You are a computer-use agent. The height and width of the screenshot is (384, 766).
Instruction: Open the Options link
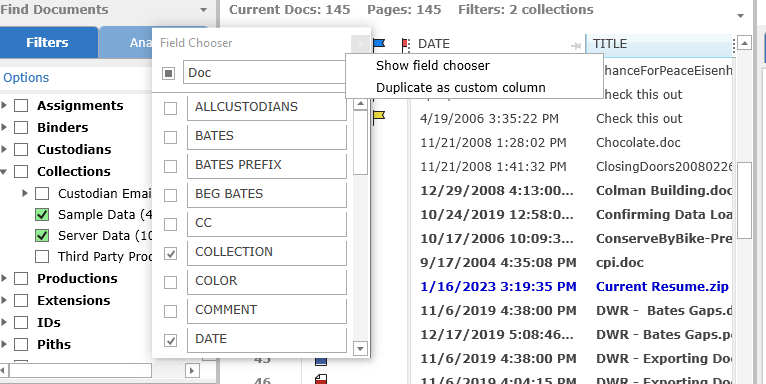pos(26,78)
